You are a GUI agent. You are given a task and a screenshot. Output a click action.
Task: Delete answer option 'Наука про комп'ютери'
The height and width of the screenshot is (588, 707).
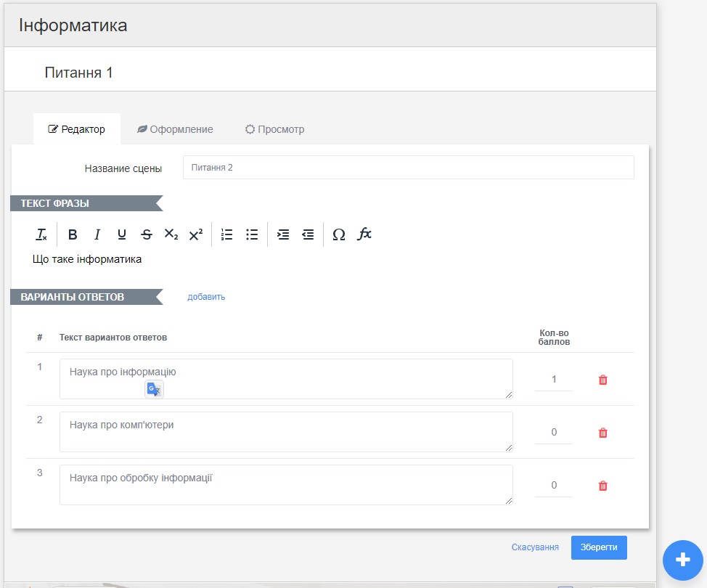pos(602,432)
